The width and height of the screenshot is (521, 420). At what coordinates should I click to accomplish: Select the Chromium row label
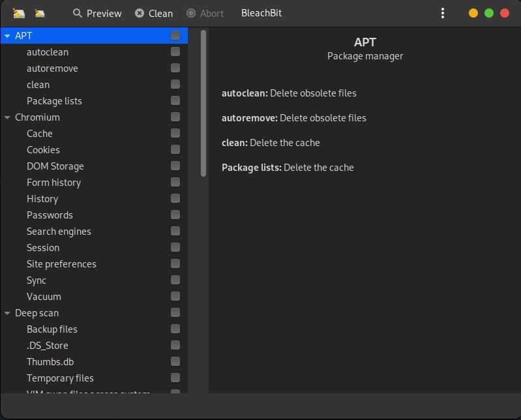(37, 117)
